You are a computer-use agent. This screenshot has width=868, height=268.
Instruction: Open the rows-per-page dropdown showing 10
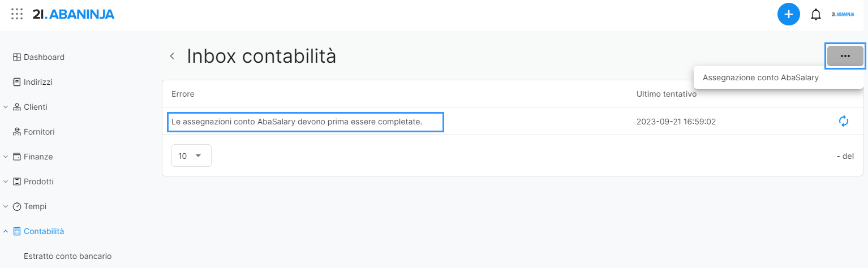click(191, 155)
